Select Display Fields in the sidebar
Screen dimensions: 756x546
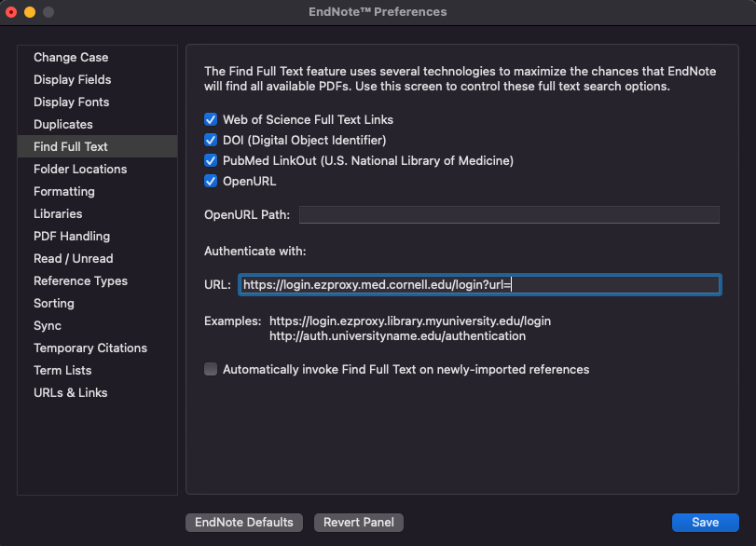click(72, 80)
